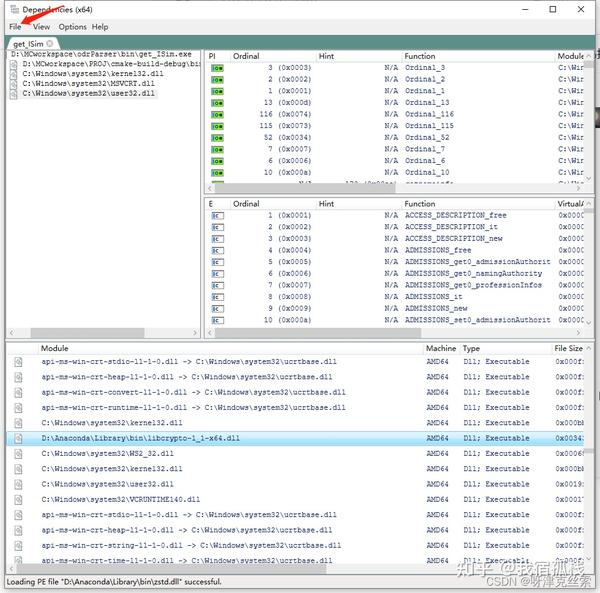Select user32.dll in dependency tree
600x593 pixels.
coord(88,93)
